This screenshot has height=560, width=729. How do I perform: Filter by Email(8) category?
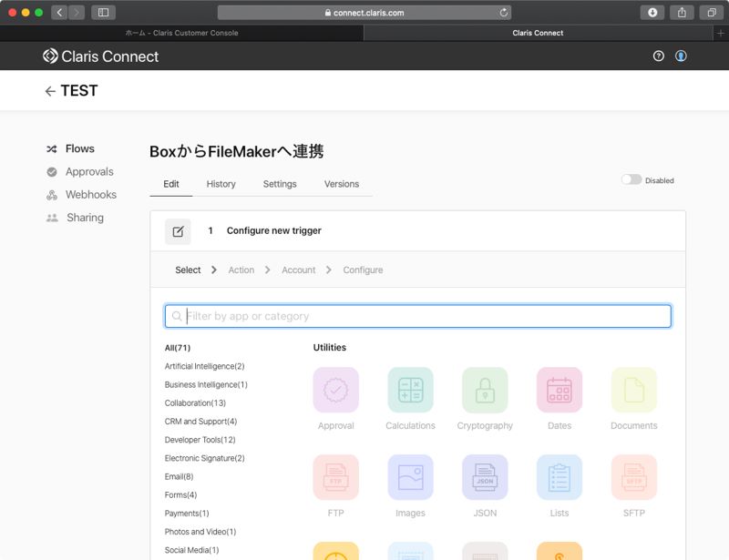(179, 476)
